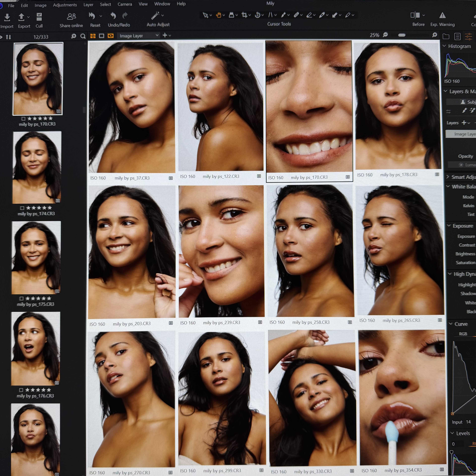Select the Image Layer row in Layers
This screenshot has height=476, width=476.
461,134
